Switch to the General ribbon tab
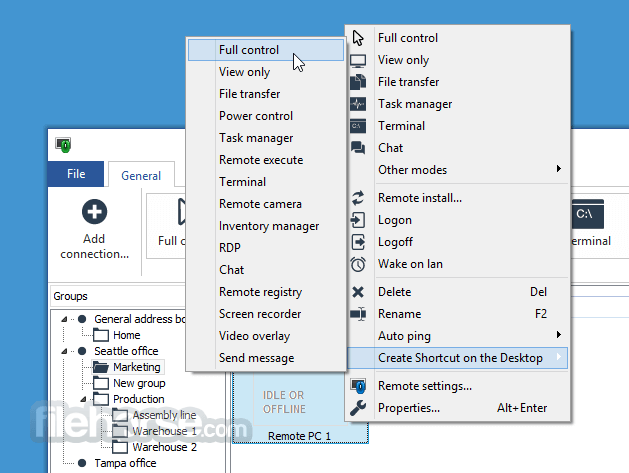 point(141,175)
